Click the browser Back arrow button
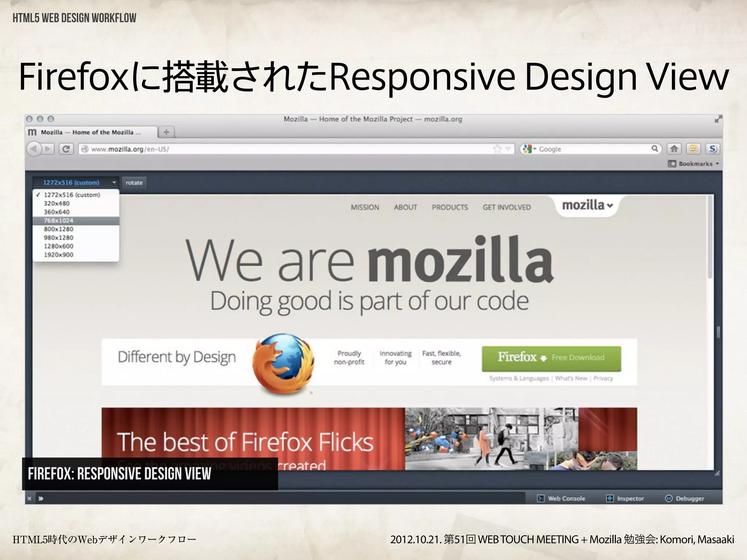 [x=34, y=149]
